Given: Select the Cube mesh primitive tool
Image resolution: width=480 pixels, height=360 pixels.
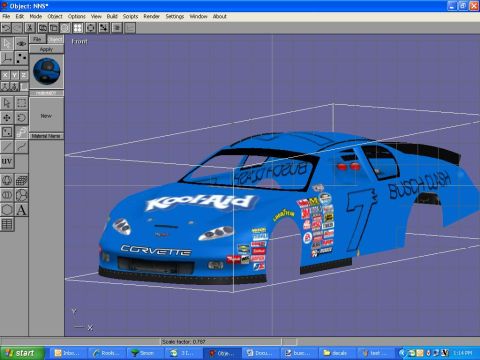Looking at the screenshot, I should tap(21, 180).
